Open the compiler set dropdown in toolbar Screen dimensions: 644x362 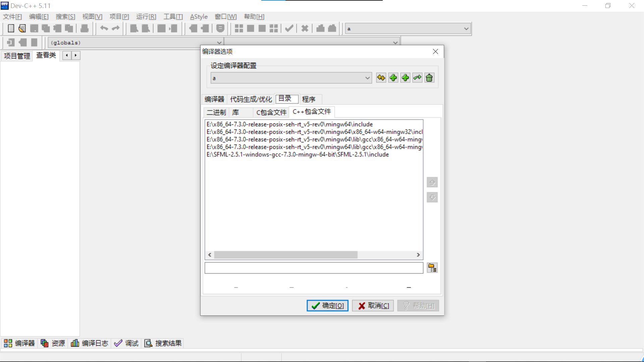[466, 28]
